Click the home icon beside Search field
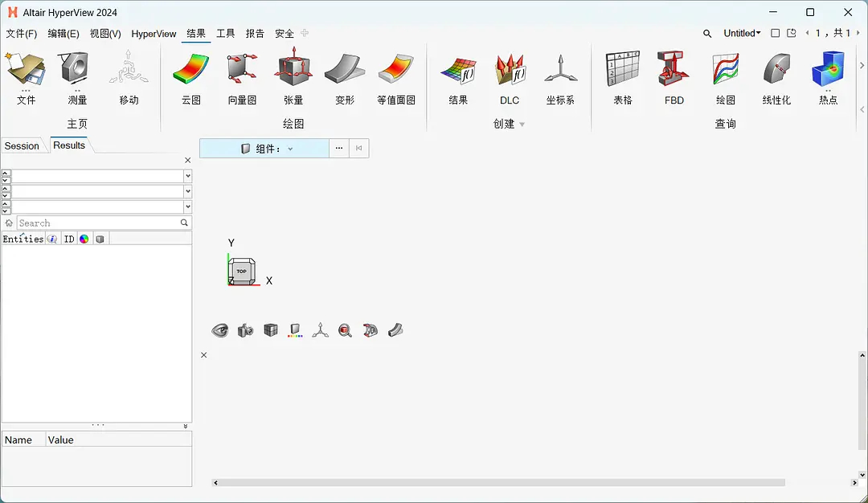This screenshot has height=503, width=868. pyautogui.click(x=9, y=223)
